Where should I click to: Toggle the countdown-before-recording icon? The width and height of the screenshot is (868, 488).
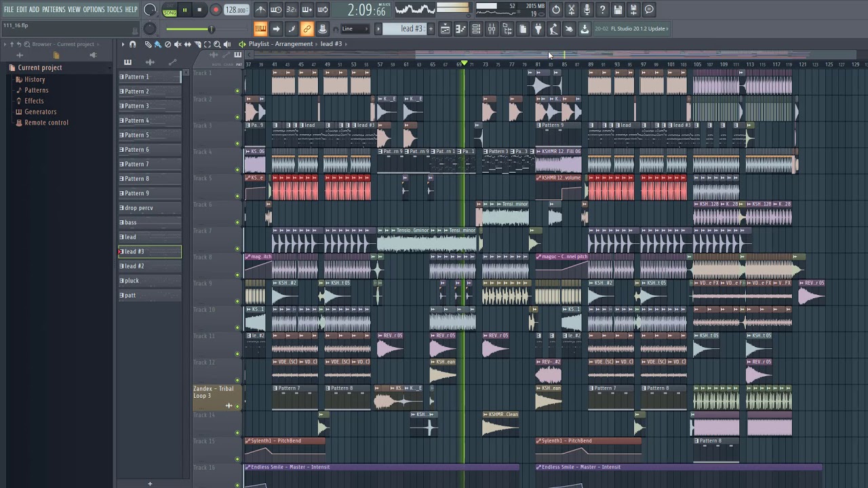point(292,9)
